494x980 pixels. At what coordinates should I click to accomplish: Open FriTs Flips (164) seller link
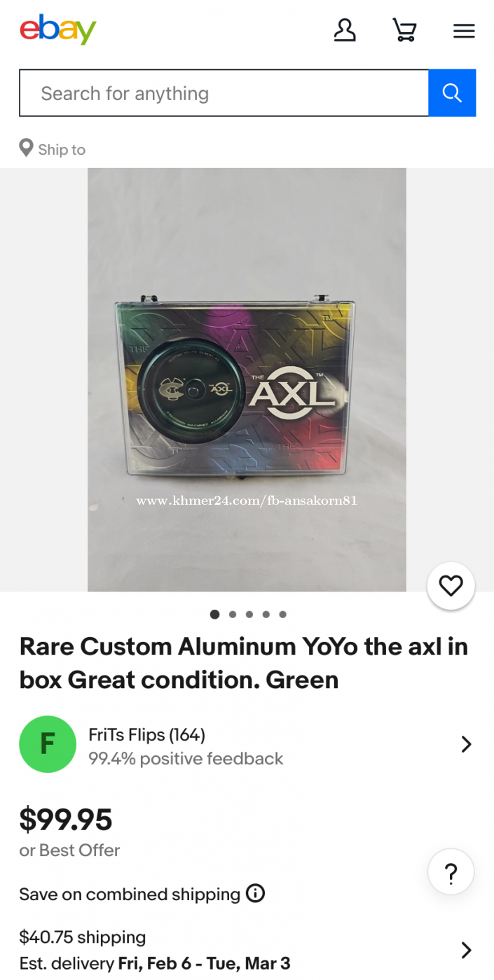(x=146, y=734)
